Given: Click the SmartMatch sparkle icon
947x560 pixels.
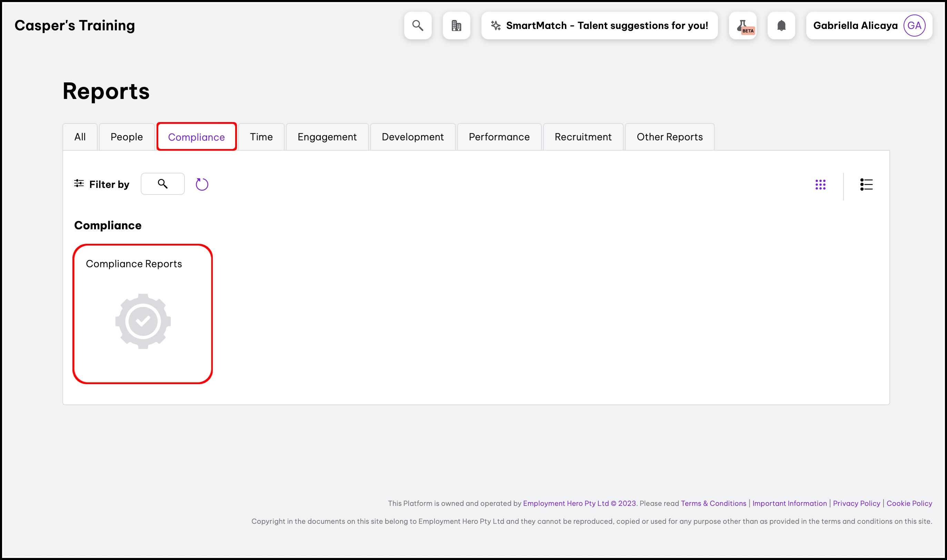Looking at the screenshot, I should point(496,25).
